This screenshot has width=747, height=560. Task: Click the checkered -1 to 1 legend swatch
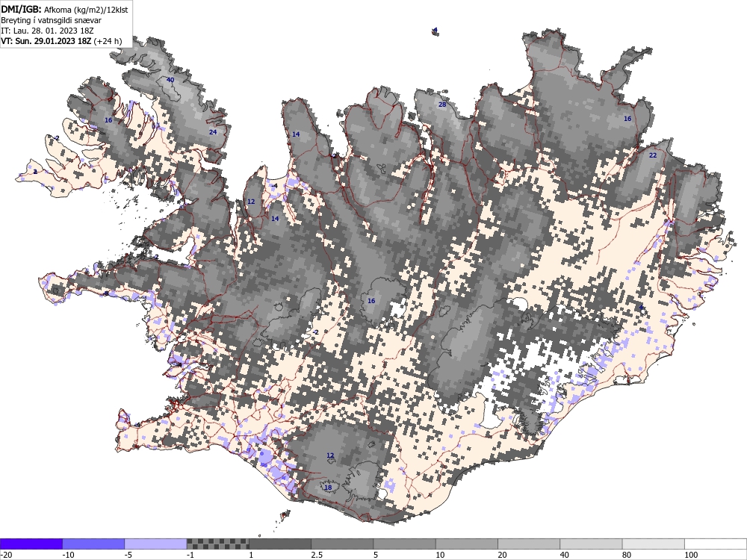pyautogui.click(x=217, y=544)
